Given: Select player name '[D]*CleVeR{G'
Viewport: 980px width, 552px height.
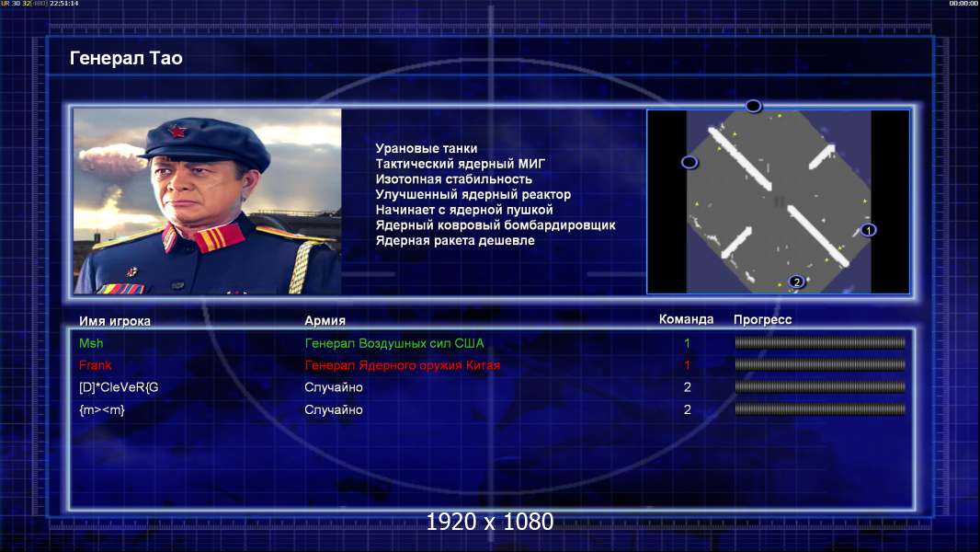Looking at the screenshot, I should (119, 387).
